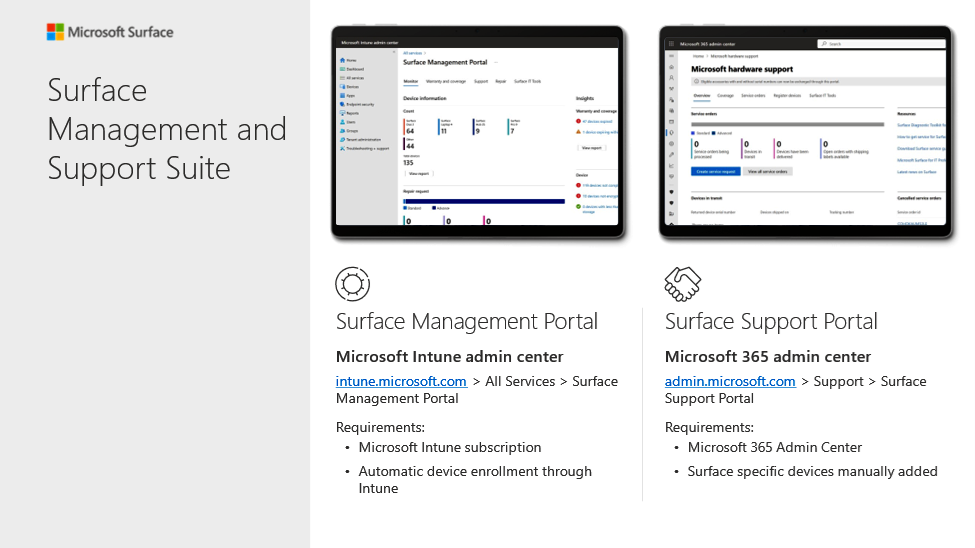Viewport: 975px width, 548px height.
Task: Click the Advanced legend swatch under Service orders
Action: pyautogui.click(x=713, y=133)
